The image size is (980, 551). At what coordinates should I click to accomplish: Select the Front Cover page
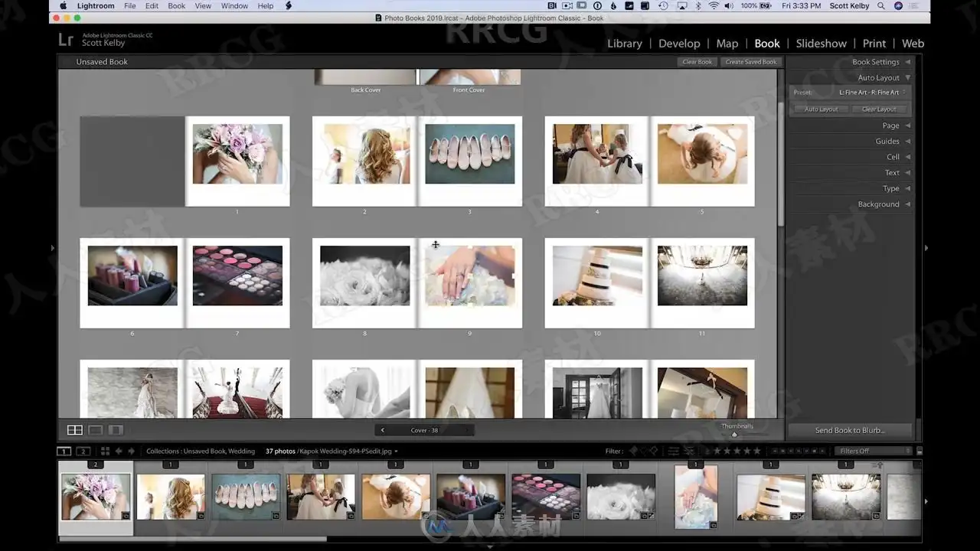coord(469,77)
